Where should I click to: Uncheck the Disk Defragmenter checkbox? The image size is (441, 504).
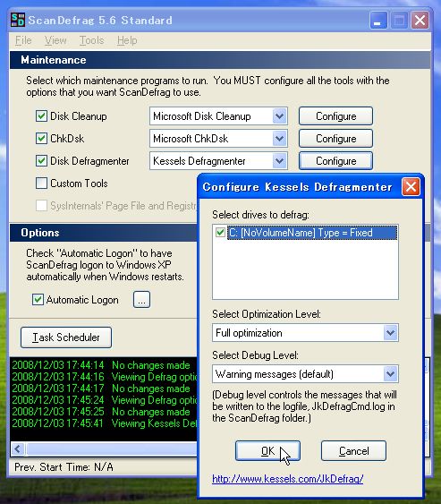click(x=41, y=161)
